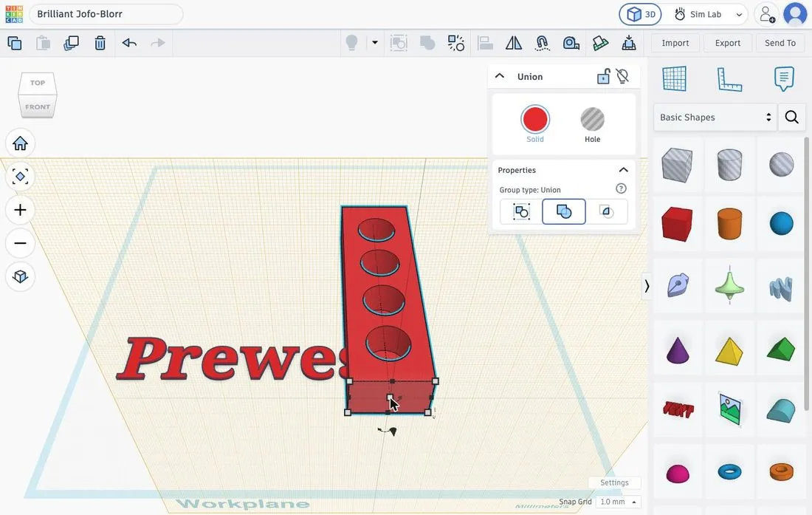Viewport: 812px width, 515px height.
Task: Select the first group type option
Action: point(521,211)
